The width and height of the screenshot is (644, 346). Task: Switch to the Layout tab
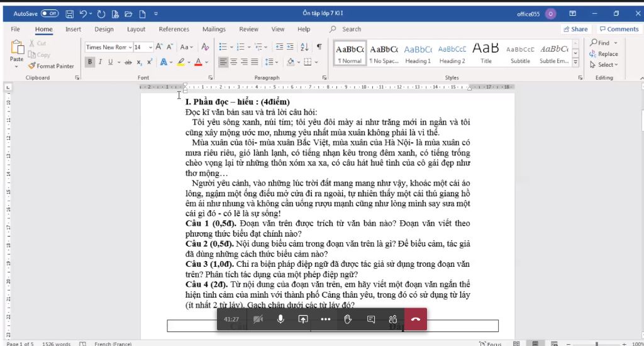[136, 29]
